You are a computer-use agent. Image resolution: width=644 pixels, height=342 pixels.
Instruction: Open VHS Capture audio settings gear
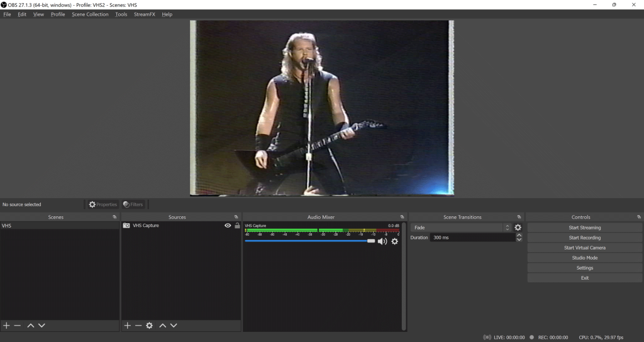coord(395,241)
